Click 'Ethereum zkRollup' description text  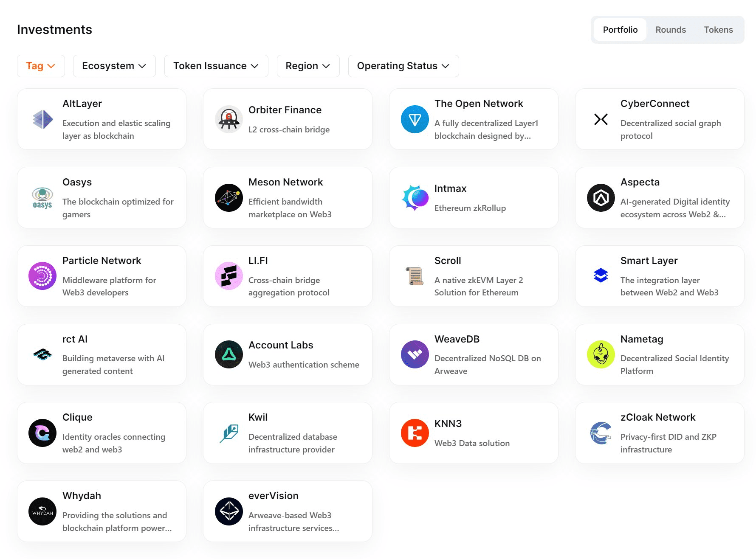tap(470, 208)
